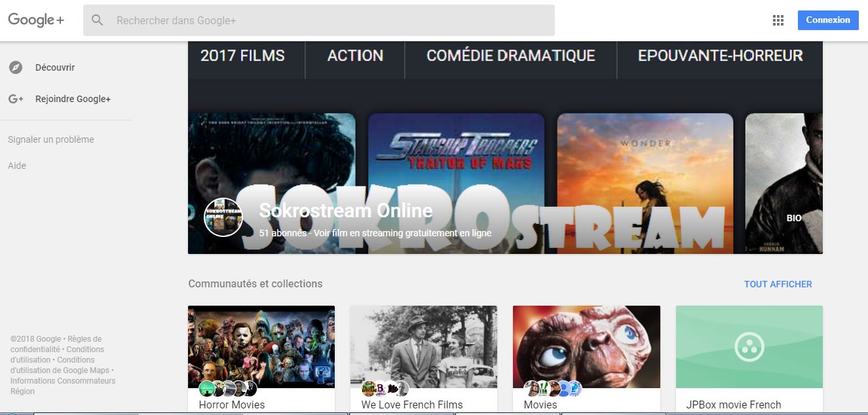Open Découvrir in the sidebar
868x415 pixels.
(55, 67)
